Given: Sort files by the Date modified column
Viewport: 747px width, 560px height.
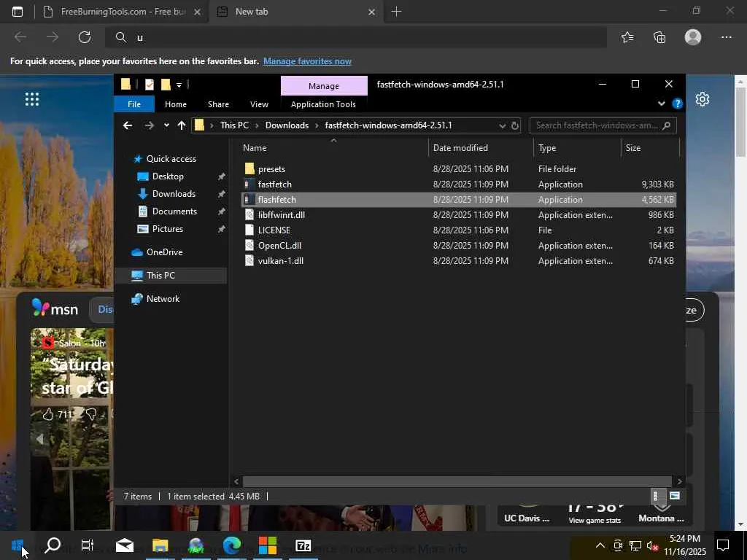Looking at the screenshot, I should coord(460,148).
